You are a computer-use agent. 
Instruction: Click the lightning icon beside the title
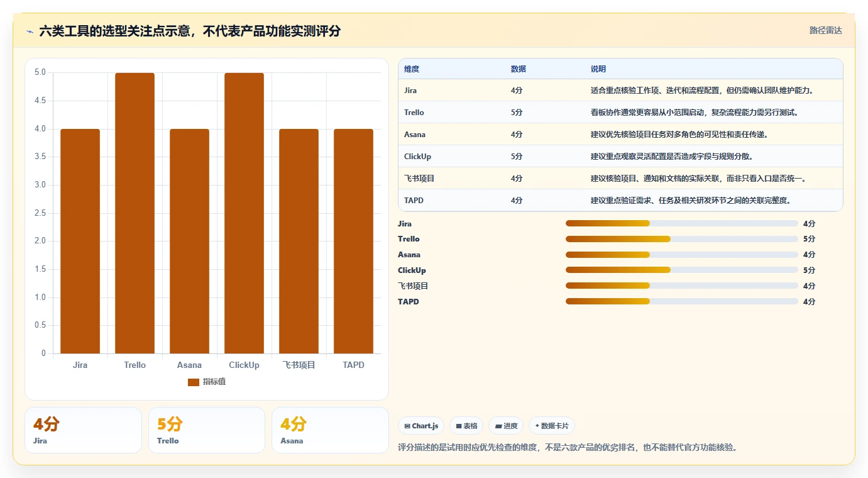pyautogui.click(x=30, y=31)
